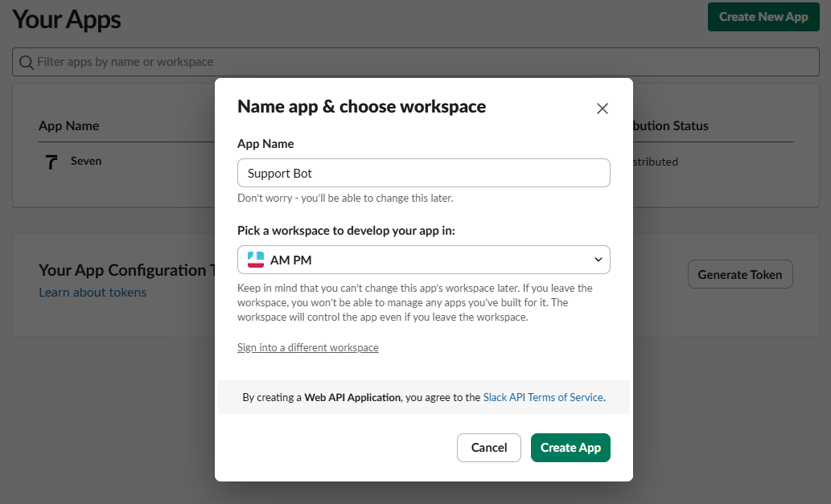
Task: Click the App Name column header
Action: [x=68, y=125]
